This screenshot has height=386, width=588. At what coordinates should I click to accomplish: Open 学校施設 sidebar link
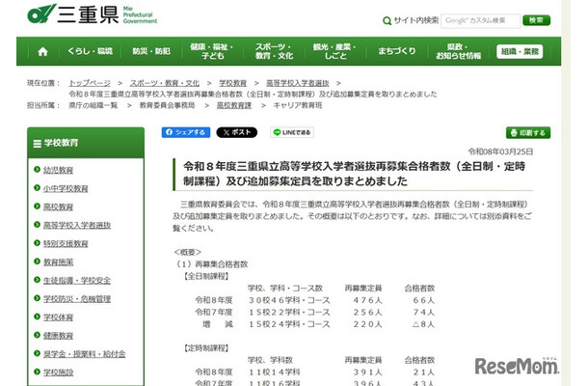(58, 372)
